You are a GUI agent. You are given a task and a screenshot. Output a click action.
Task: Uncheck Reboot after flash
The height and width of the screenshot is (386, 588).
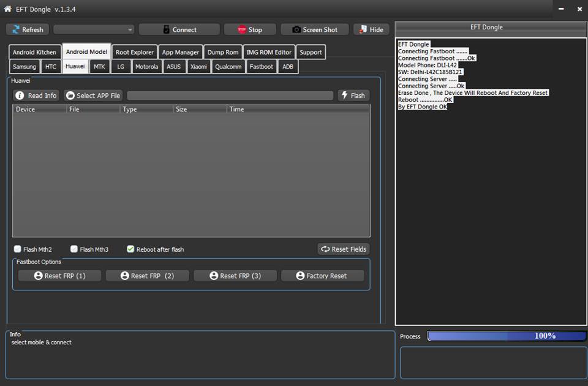pyautogui.click(x=130, y=249)
